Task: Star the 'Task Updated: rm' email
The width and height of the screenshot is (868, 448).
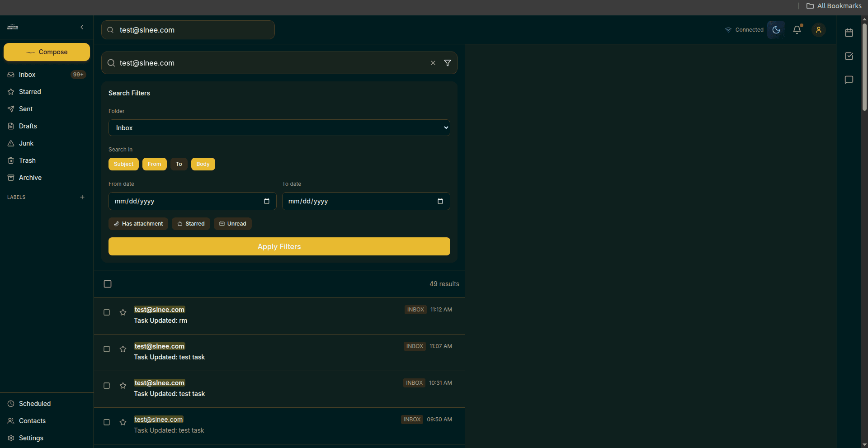Action: point(123,312)
